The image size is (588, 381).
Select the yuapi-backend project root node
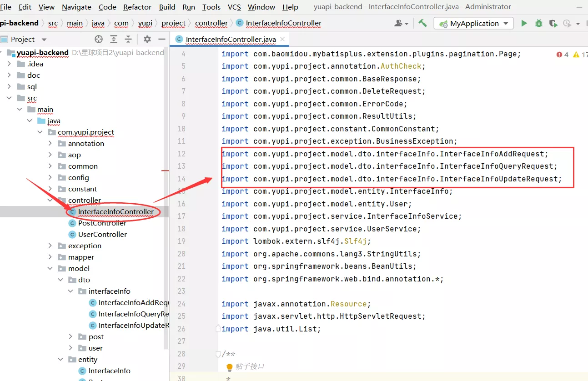click(42, 52)
